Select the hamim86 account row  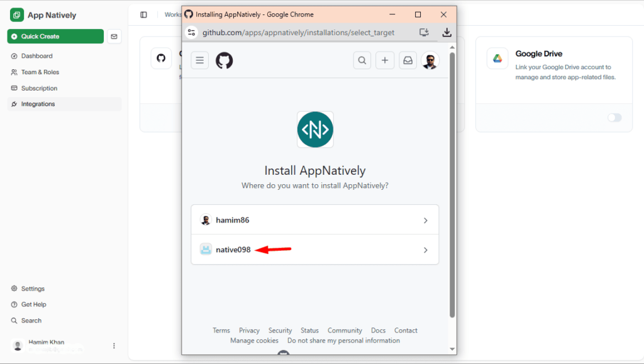(x=315, y=220)
